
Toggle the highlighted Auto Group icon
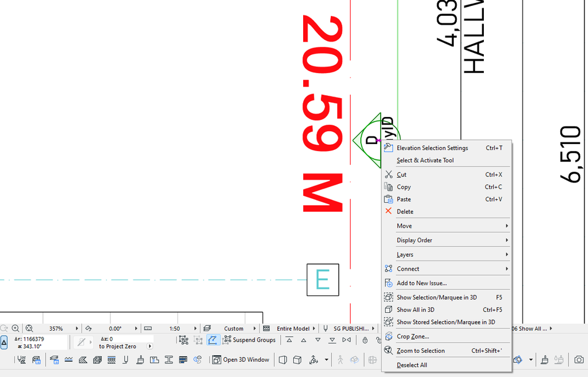(x=212, y=341)
